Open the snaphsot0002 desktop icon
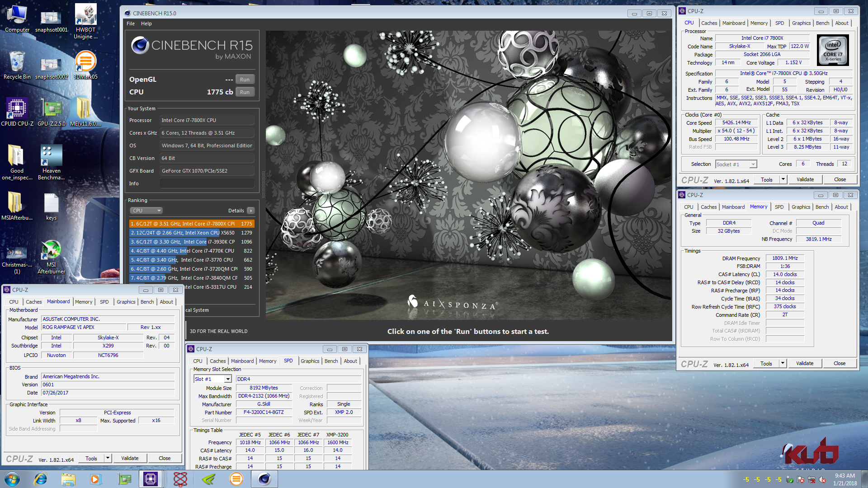 [x=51, y=68]
